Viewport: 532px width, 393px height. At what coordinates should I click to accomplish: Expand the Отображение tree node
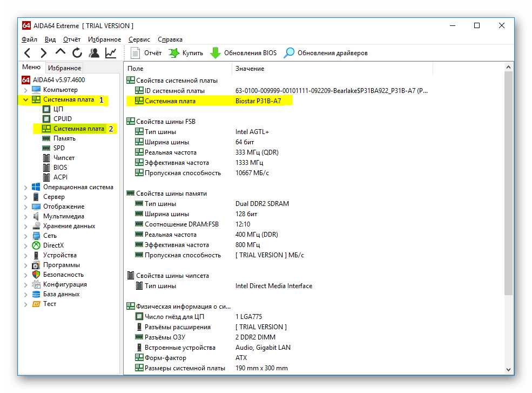26,207
